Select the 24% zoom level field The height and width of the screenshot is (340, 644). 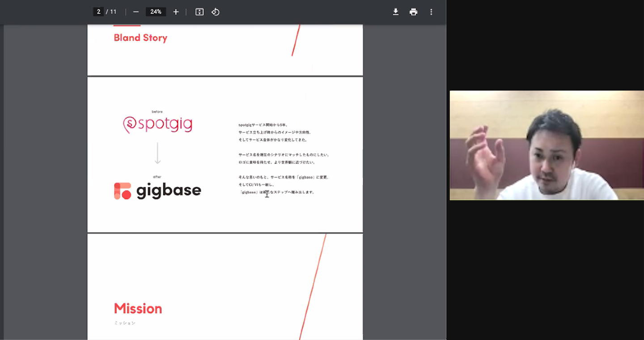[156, 12]
